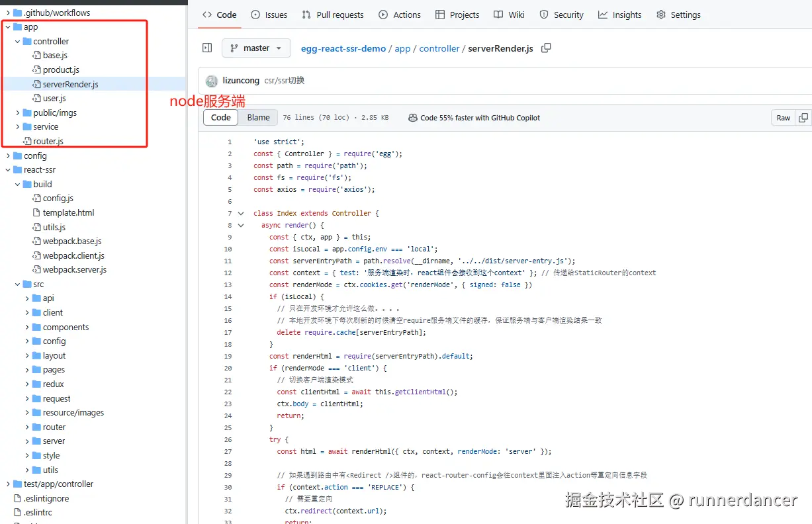
Task: Collapse the build folder chevron
Action: point(18,184)
